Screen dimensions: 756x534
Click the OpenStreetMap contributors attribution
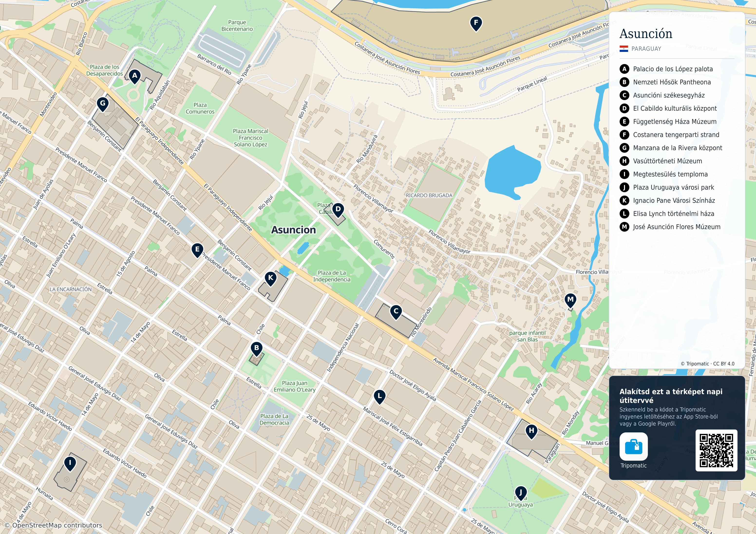point(53,525)
